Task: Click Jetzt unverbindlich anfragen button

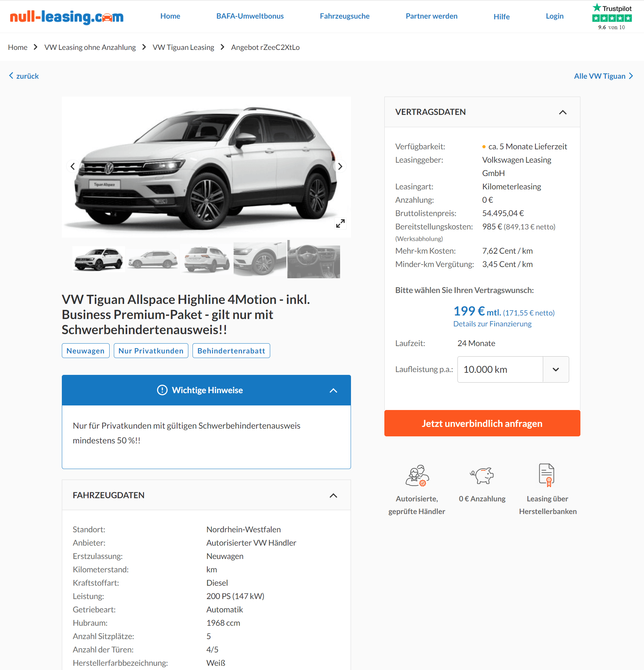Action: click(x=482, y=423)
